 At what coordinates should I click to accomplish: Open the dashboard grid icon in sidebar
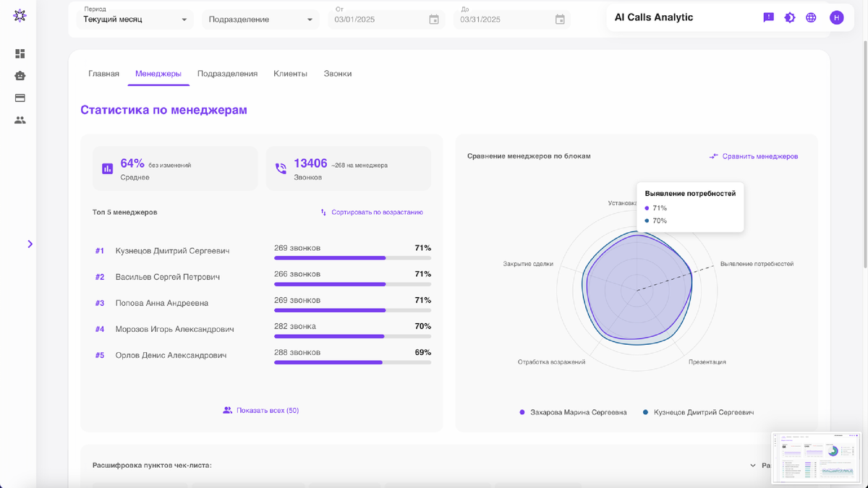tap(20, 53)
